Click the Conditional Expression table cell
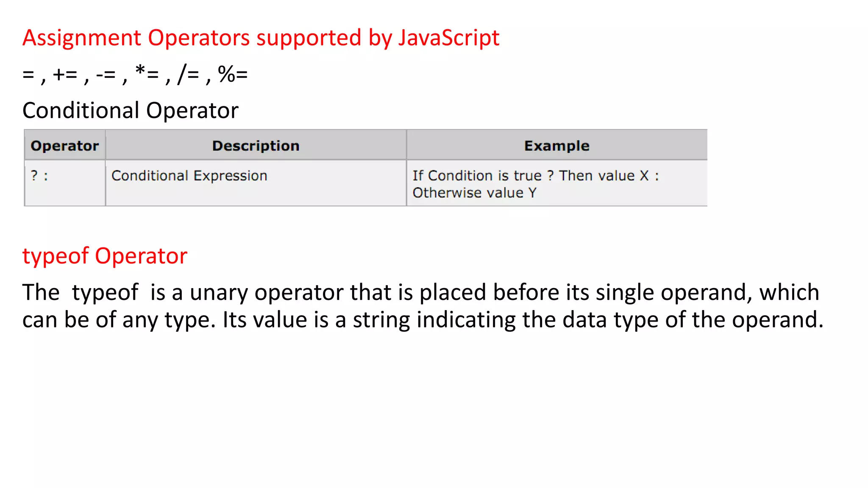 pos(189,175)
